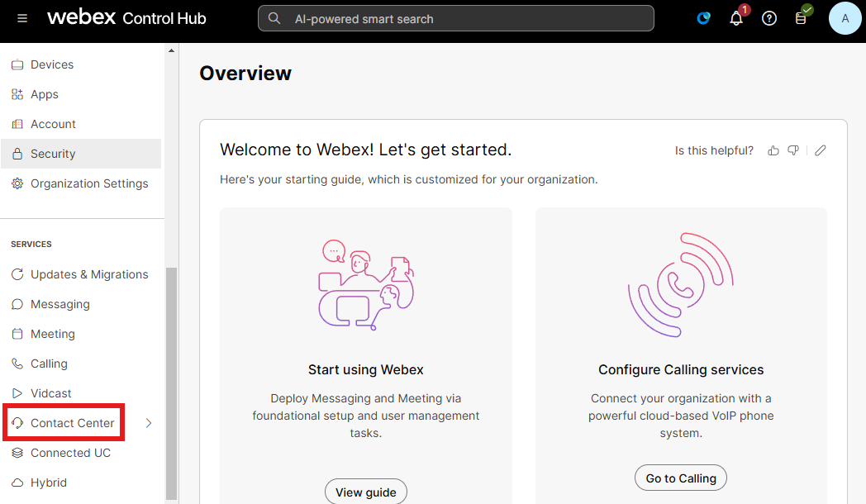Expand the Contact Center chevron
Screen dimensions: 866x504
(149, 423)
